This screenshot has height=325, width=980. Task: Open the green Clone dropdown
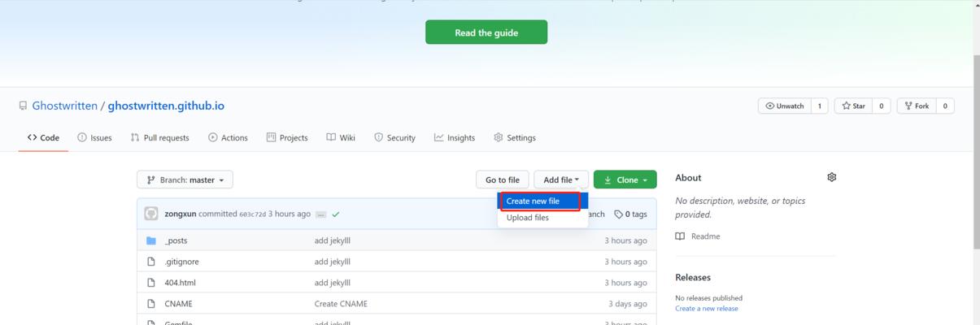[x=625, y=180]
